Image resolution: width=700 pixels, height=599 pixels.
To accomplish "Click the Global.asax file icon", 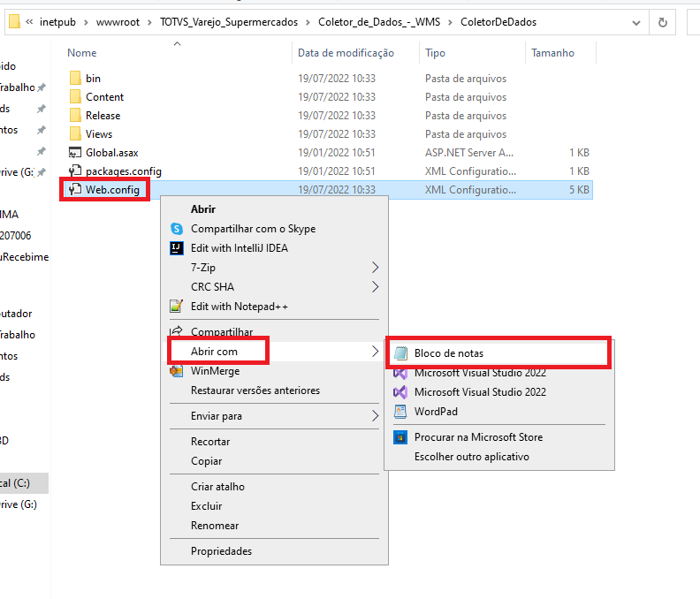I will 75,153.
